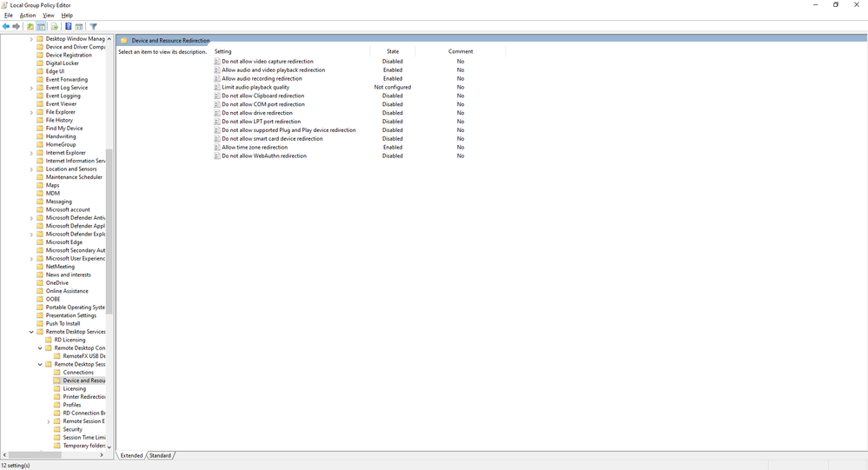868x470 pixels.
Task: Open the View menu
Action: click(49, 16)
